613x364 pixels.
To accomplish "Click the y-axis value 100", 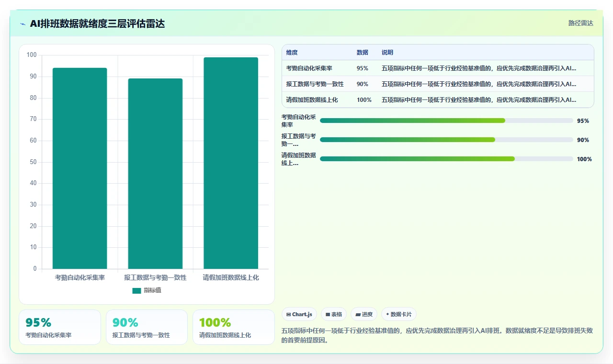I will (x=32, y=55).
